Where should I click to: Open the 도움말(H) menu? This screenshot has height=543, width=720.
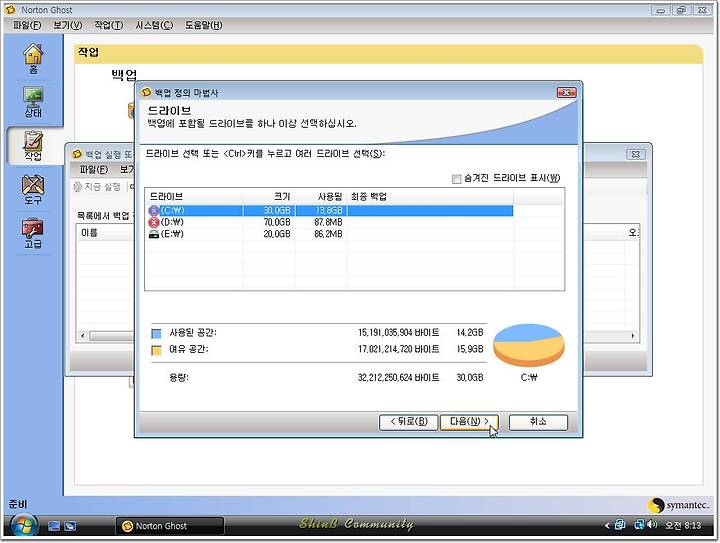click(x=203, y=25)
